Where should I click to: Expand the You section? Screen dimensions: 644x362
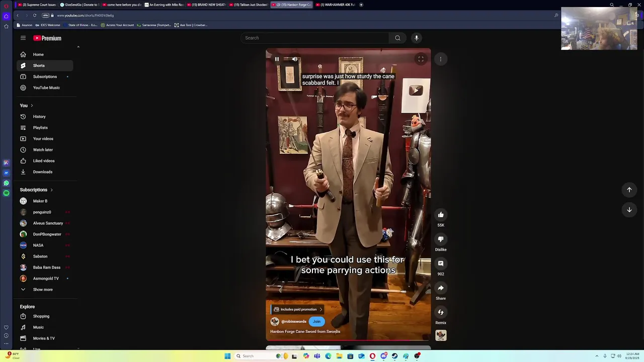tap(26, 106)
